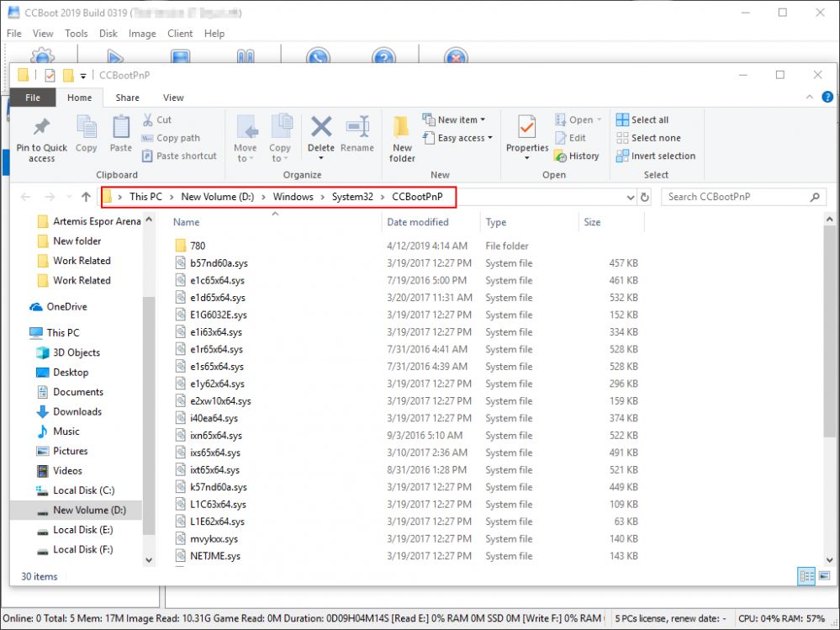Switch to large icons view layout icon
Viewport: 840px width, 630px height.
pyautogui.click(x=825, y=576)
